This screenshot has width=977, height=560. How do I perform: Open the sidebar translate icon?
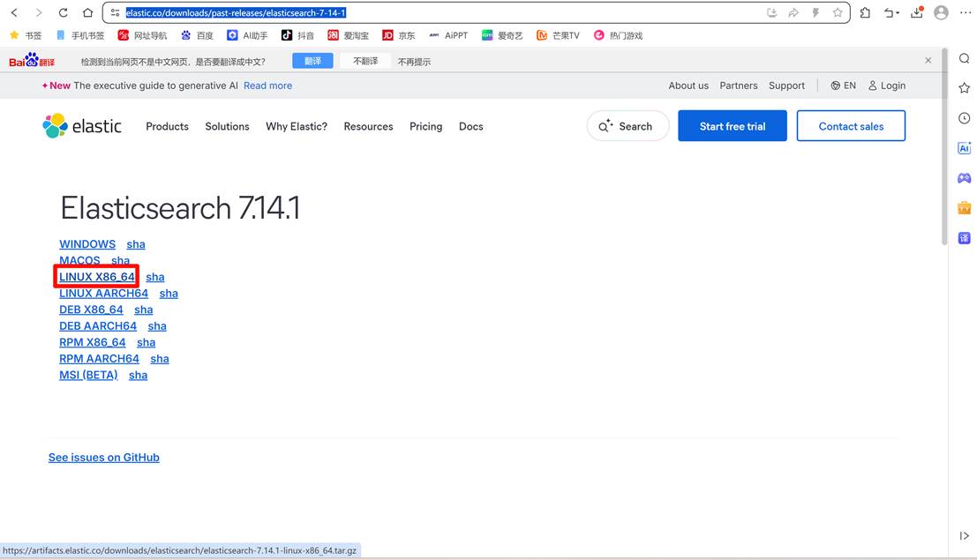click(964, 238)
